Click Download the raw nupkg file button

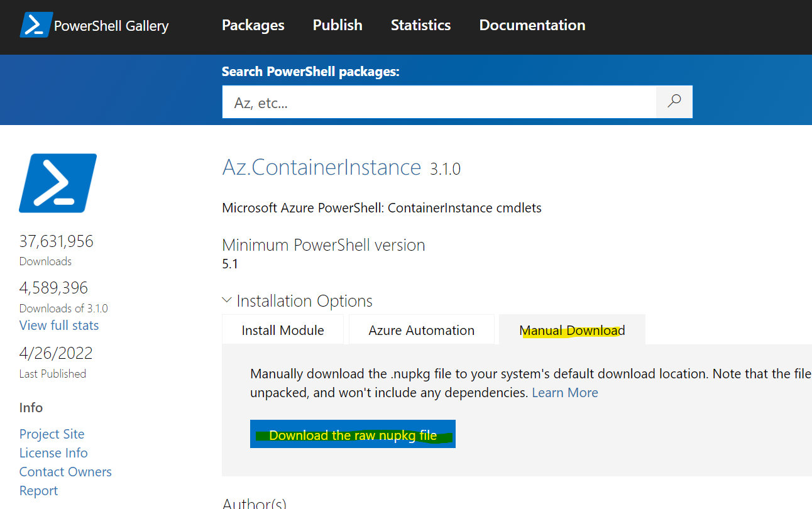pyautogui.click(x=353, y=434)
